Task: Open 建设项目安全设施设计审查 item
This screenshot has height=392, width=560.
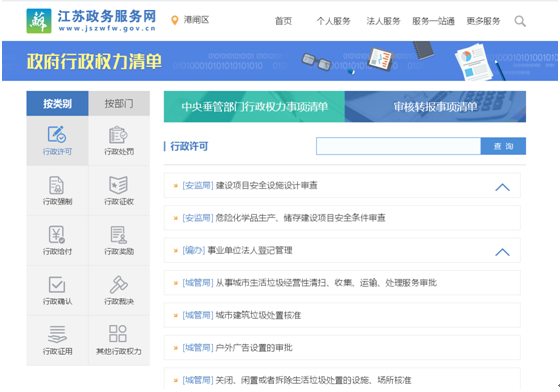Action: click(266, 185)
